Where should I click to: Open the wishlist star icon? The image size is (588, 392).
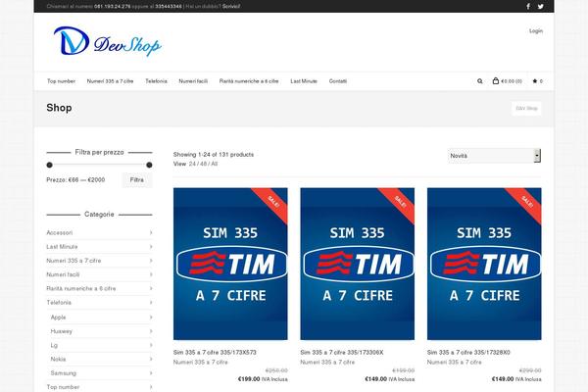535,81
